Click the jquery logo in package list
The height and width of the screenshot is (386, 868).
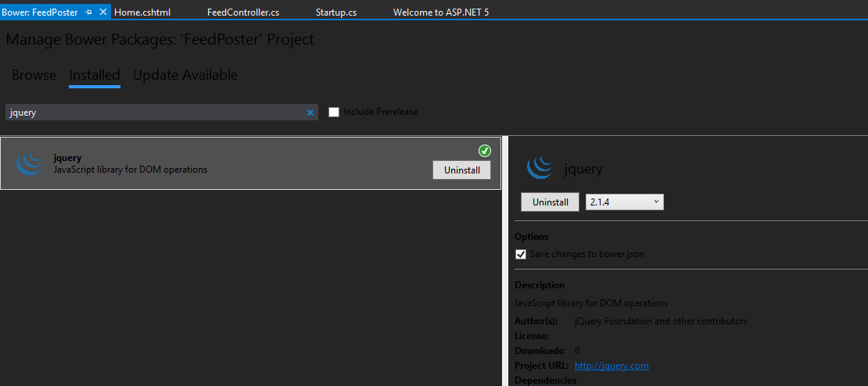(29, 163)
